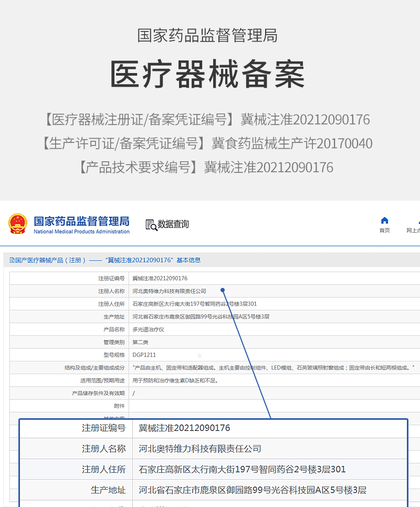Open the 数据查询 search icon

(151, 225)
